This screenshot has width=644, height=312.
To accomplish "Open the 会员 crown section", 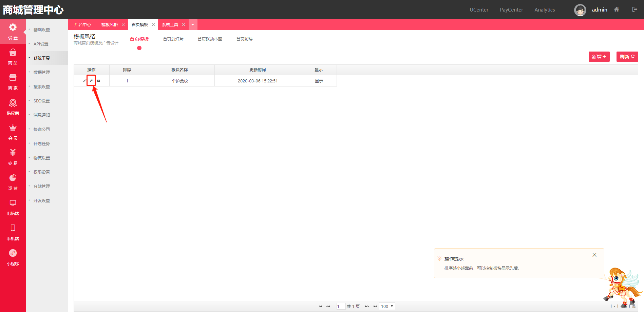I will click(13, 128).
